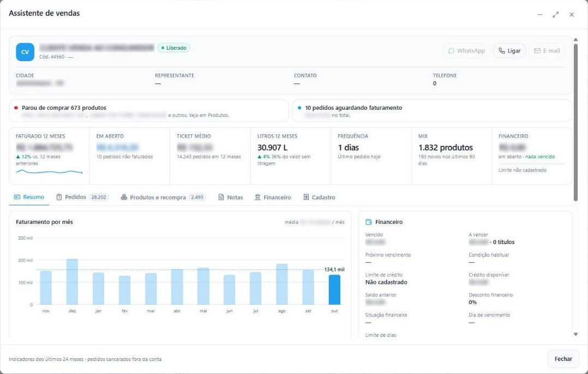Viewport: 588px width, 374px height.
Task: Click the vertical scrollbar thumb
Action: (575, 122)
